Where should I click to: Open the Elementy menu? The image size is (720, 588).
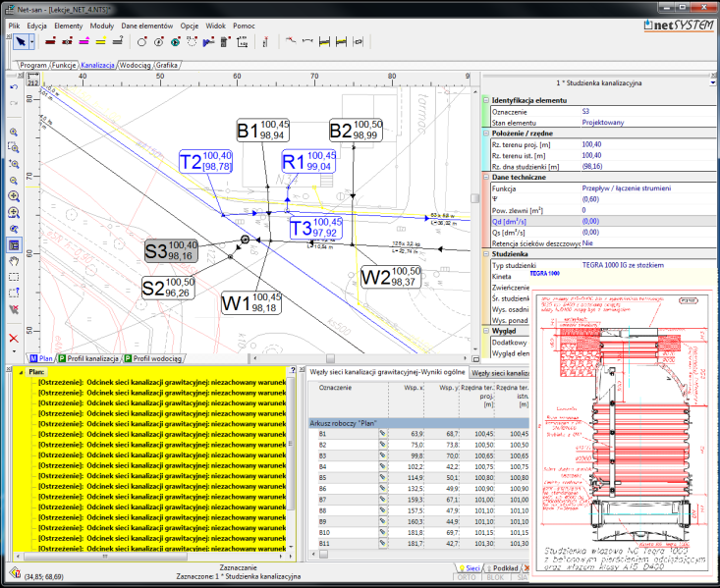69,26
